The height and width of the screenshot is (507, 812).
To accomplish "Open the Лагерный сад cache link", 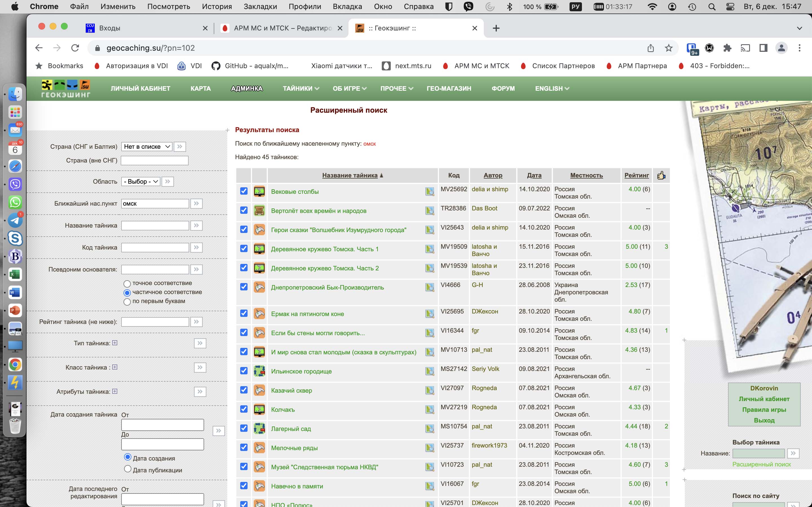I will (291, 428).
